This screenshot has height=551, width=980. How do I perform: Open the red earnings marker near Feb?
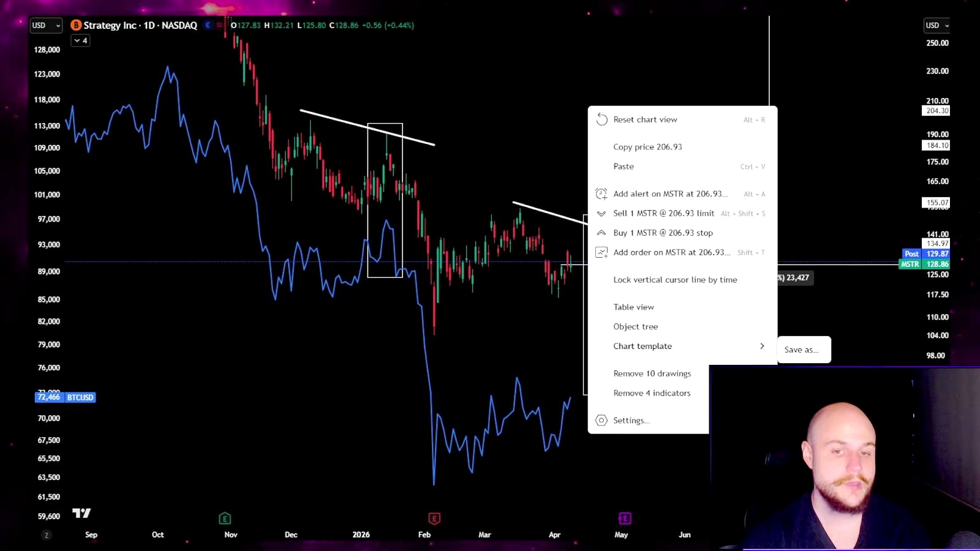(x=434, y=519)
